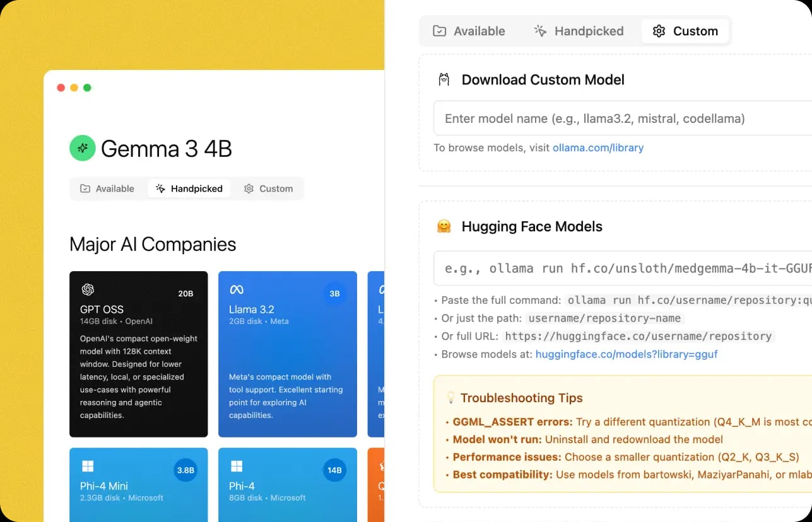Viewport: 812px width, 522px height.
Task: Open the ollama.com/library link
Action: [x=597, y=148]
